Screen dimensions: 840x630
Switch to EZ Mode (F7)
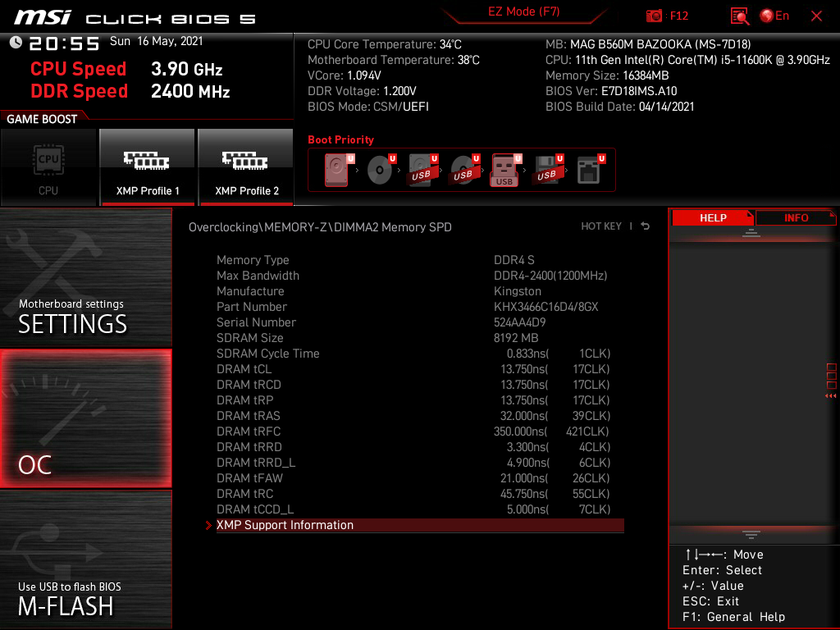point(523,11)
